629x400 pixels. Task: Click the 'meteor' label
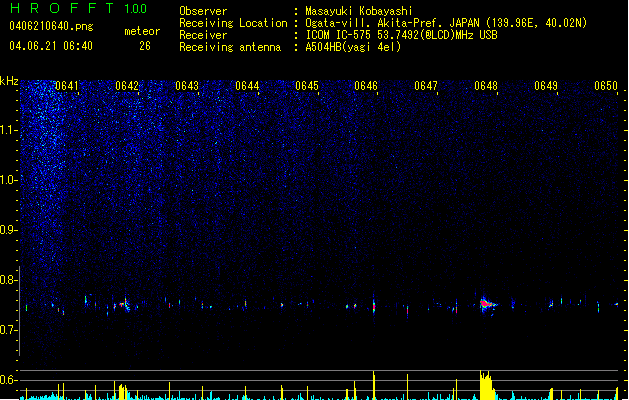point(142,31)
